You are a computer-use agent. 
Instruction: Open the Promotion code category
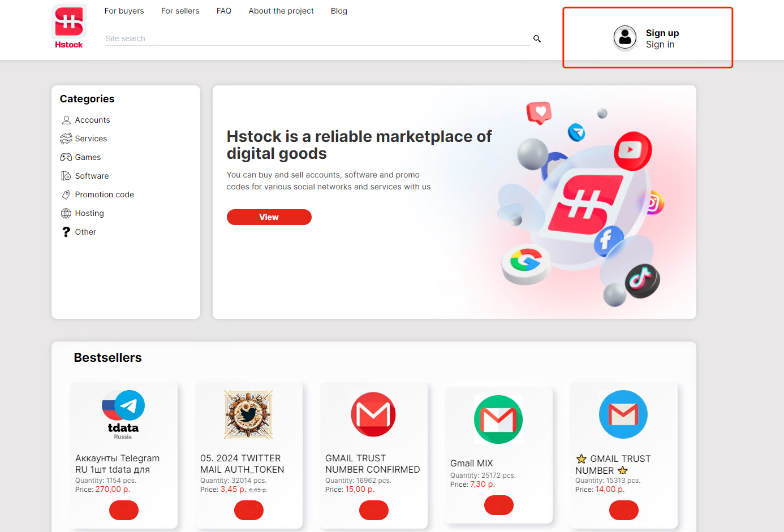click(104, 194)
